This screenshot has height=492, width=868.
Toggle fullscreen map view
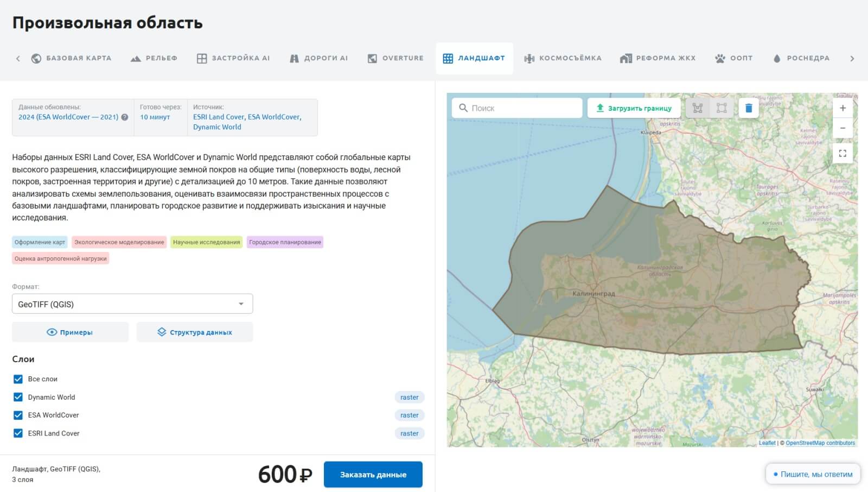[x=843, y=153]
